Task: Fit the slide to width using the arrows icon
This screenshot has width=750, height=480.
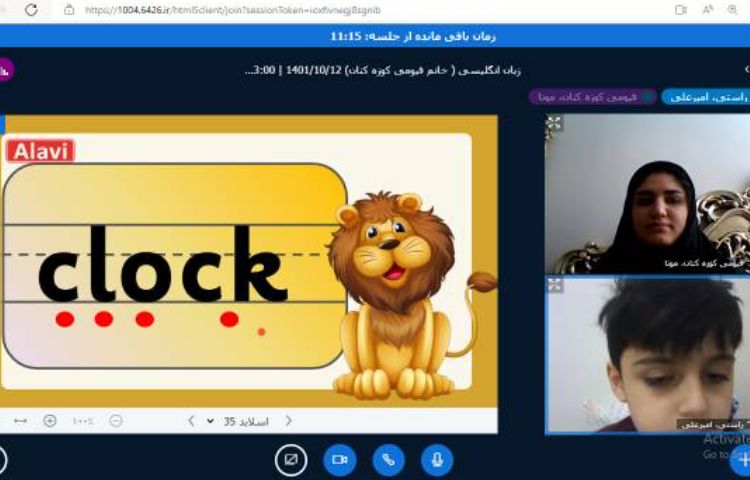Action: coord(20,421)
